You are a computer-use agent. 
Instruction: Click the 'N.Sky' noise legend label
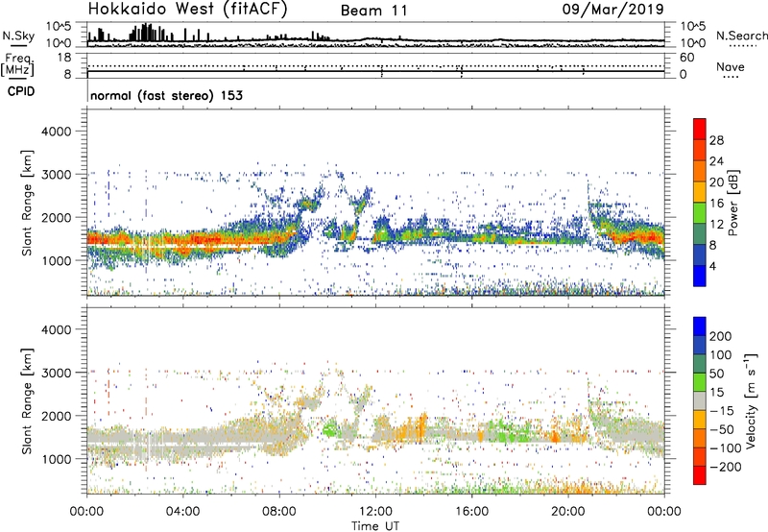click(18, 36)
